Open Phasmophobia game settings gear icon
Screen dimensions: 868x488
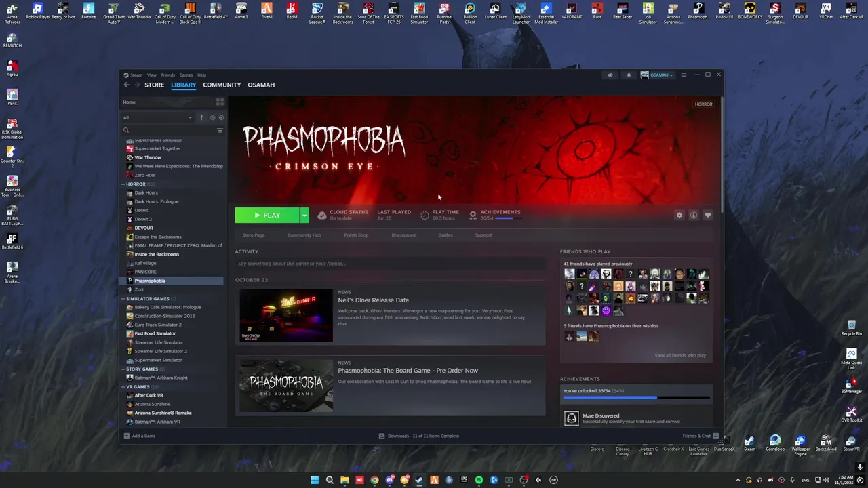coord(679,215)
